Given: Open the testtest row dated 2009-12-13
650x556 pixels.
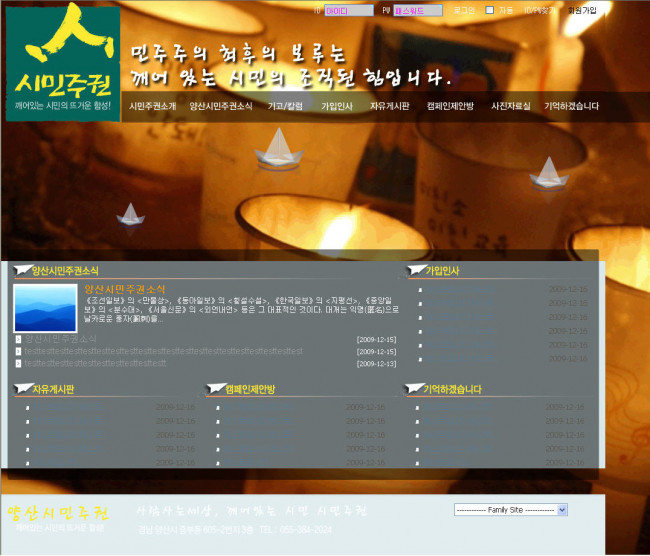Looking at the screenshot, I should click(95, 363).
